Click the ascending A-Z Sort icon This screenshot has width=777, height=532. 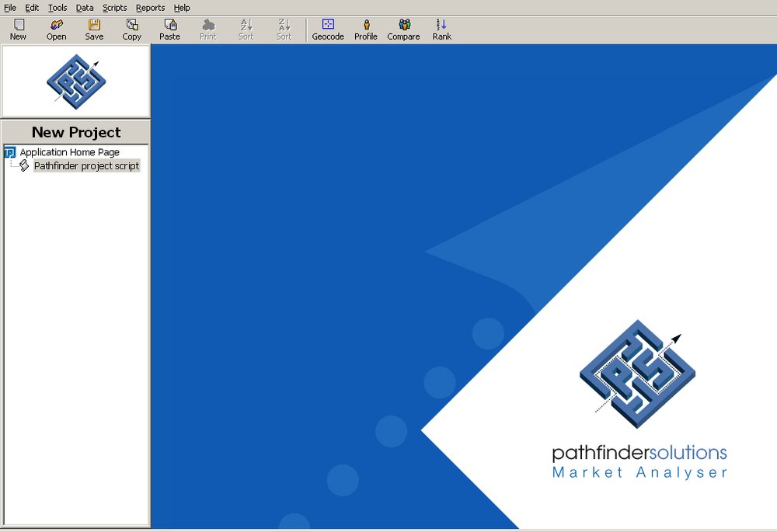(246, 30)
